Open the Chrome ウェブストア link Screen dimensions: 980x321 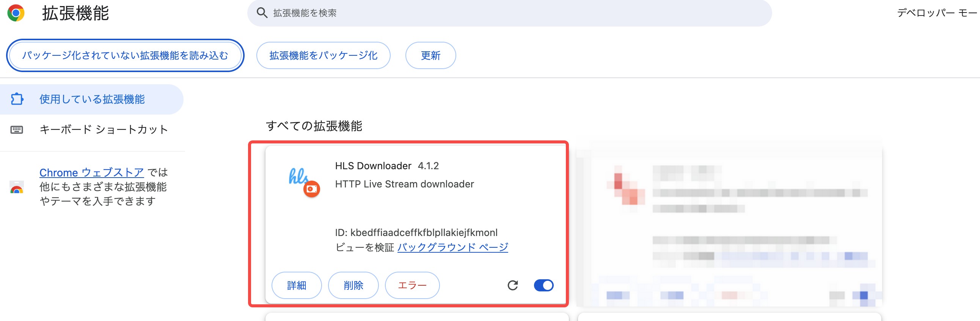(92, 173)
